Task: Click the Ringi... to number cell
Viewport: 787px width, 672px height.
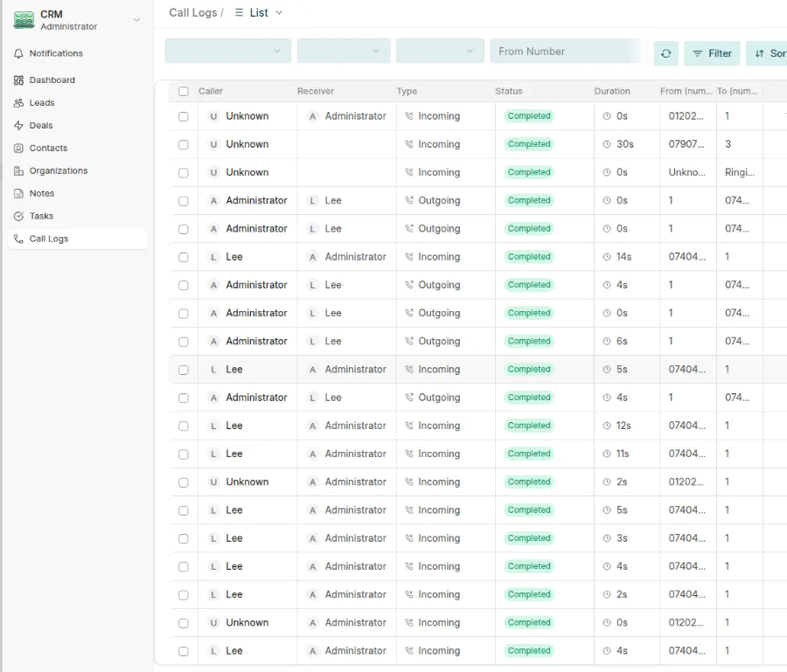Action: (739, 172)
